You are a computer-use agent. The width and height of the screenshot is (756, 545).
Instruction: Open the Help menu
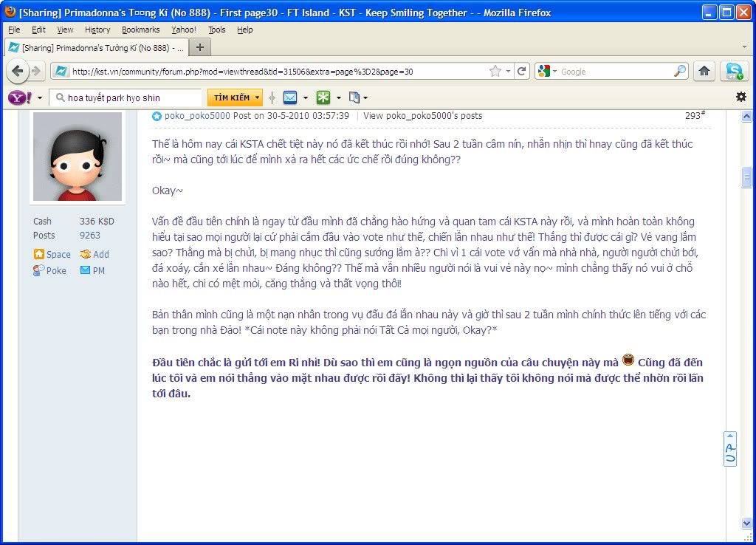[245, 30]
